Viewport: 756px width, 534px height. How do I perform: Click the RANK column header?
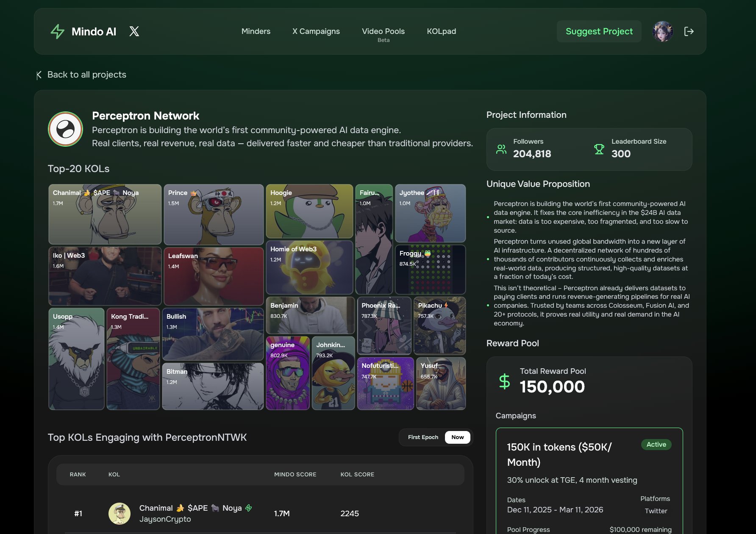(78, 475)
